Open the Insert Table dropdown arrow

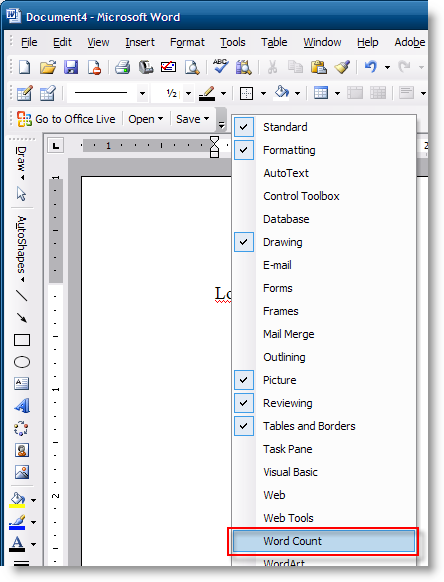(x=337, y=93)
